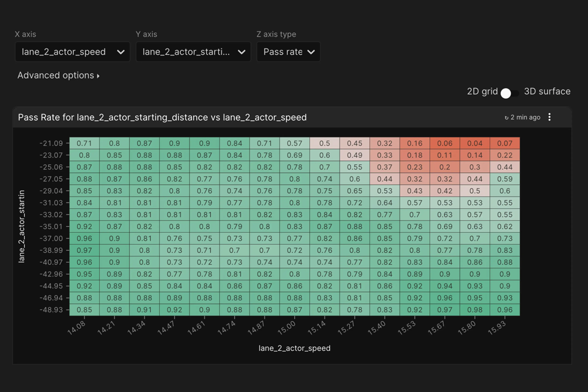Open the three-dot panel options menu
Image resolution: width=588 pixels, height=392 pixels.
549,117
